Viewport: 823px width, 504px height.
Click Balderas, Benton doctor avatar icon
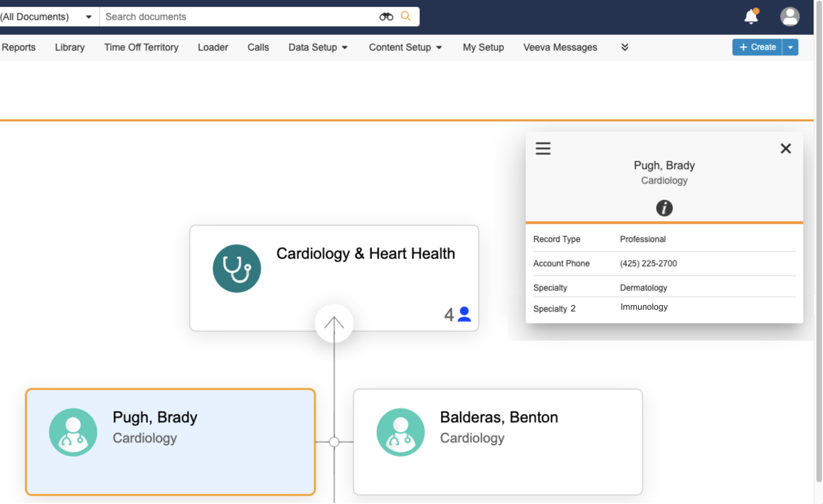401,432
